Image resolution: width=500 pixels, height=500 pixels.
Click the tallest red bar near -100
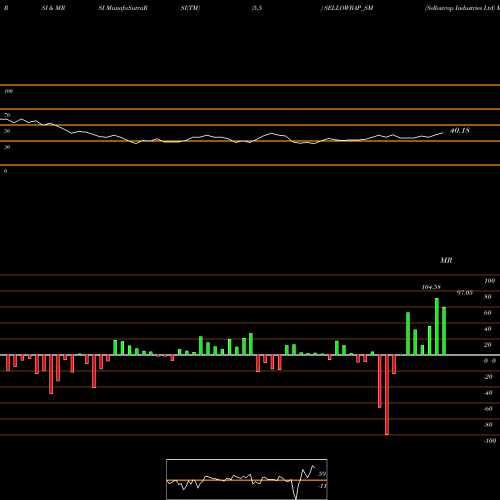click(x=387, y=395)
